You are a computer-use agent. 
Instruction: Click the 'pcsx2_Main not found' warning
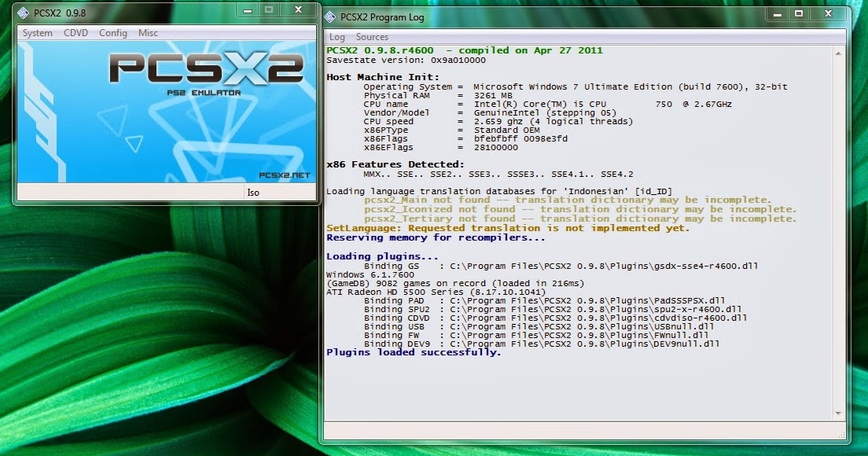click(x=568, y=200)
